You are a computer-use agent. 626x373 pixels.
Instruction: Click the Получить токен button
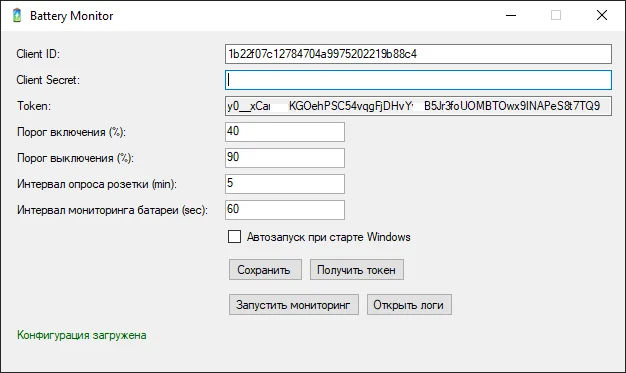(357, 270)
